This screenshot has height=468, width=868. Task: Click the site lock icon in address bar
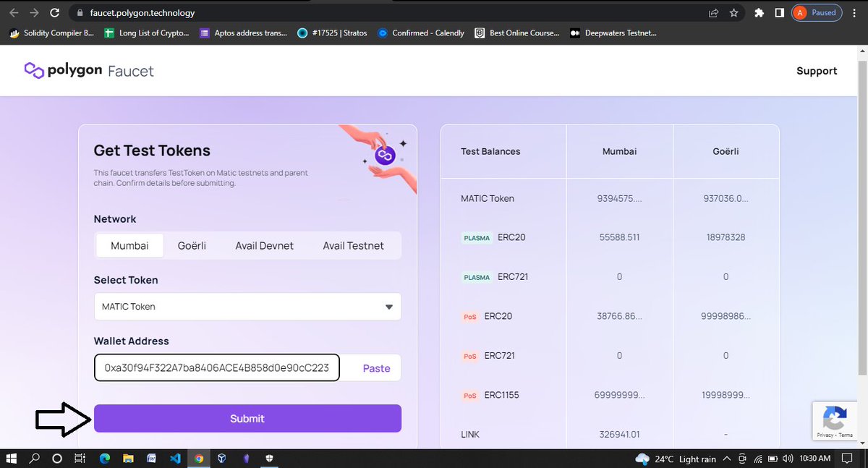(80, 13)
